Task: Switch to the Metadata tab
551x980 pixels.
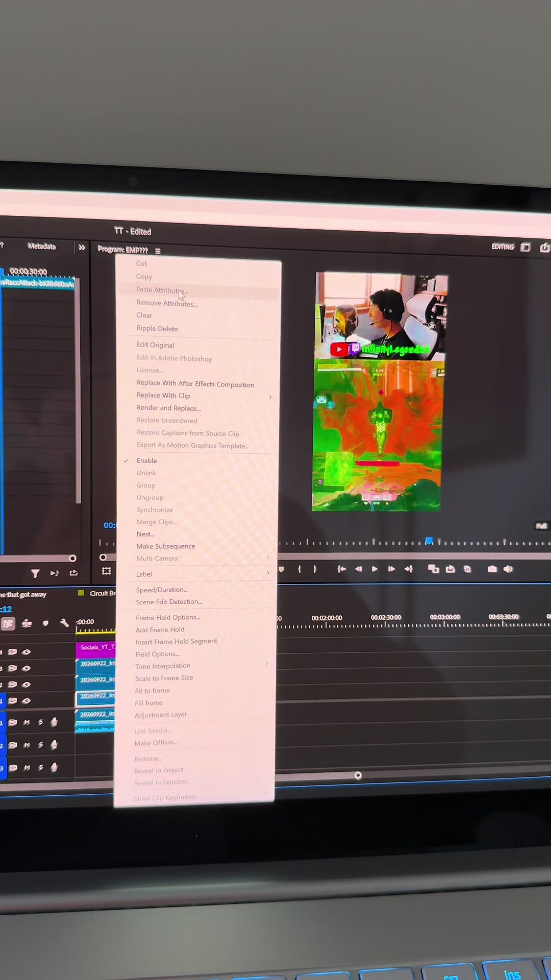Action: coord(42,246)
